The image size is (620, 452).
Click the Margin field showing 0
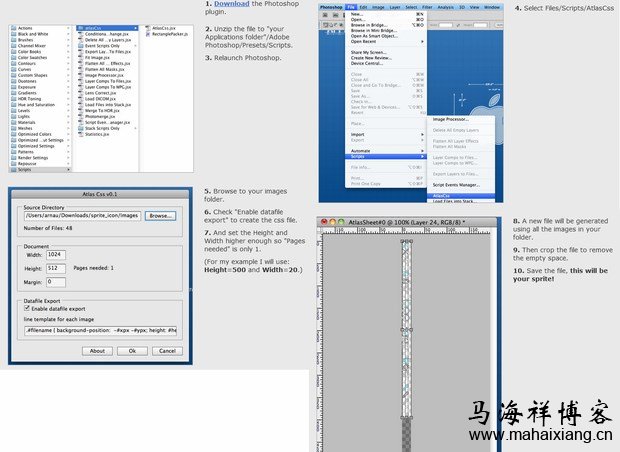point(56,282)
